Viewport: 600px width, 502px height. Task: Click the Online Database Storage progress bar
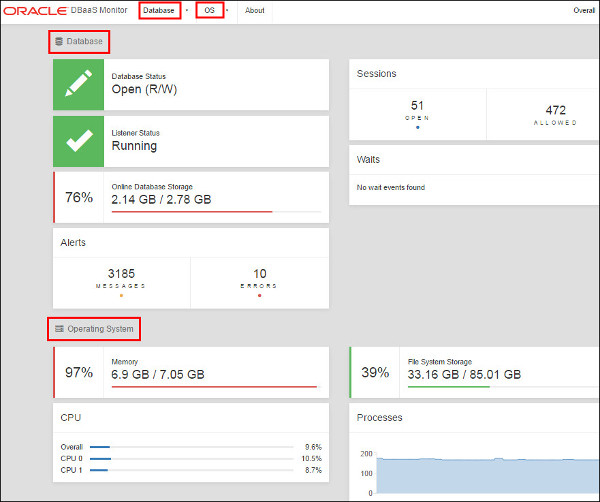[216, 212]
